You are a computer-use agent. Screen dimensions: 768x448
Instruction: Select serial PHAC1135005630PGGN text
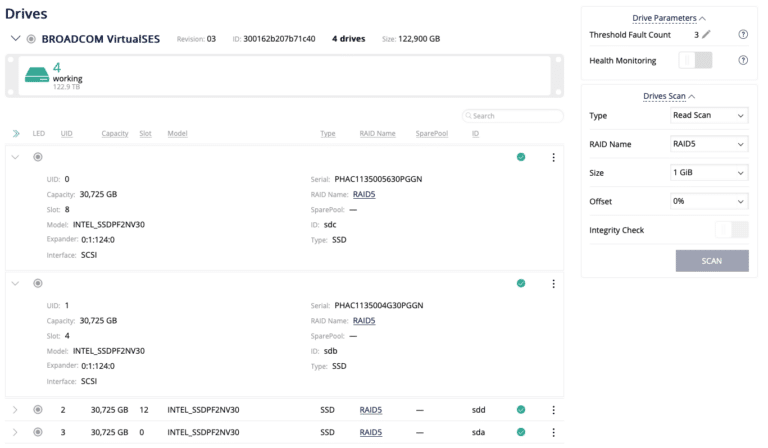coord(378,179)
